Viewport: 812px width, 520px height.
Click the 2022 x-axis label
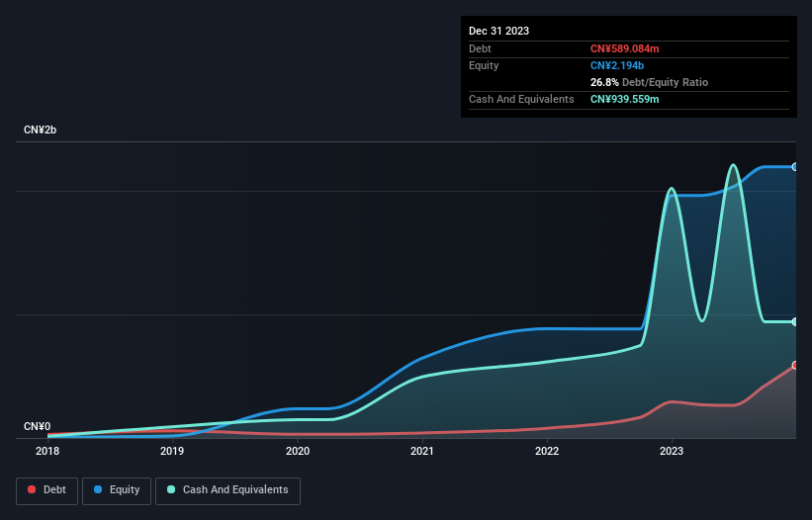(x=547, y=451)
